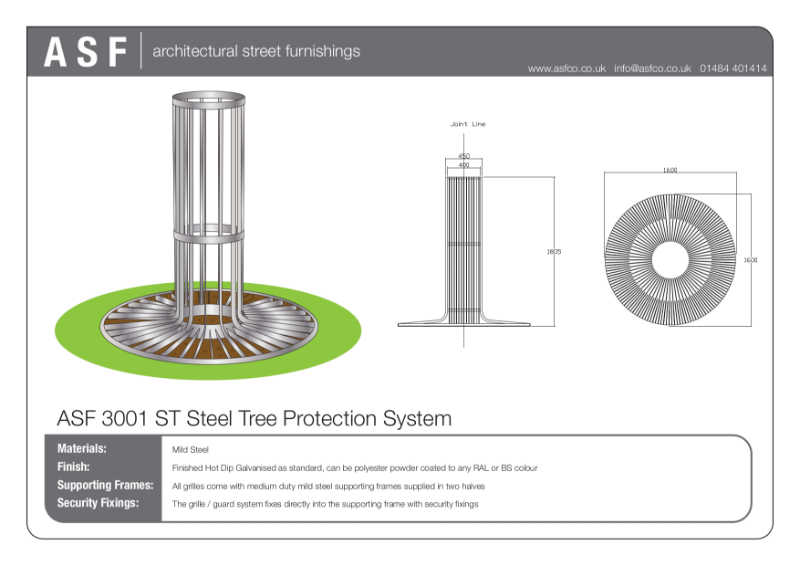Click the 'Finish:' label
This screenshot has width=800, height=566.
click(73, 467)
